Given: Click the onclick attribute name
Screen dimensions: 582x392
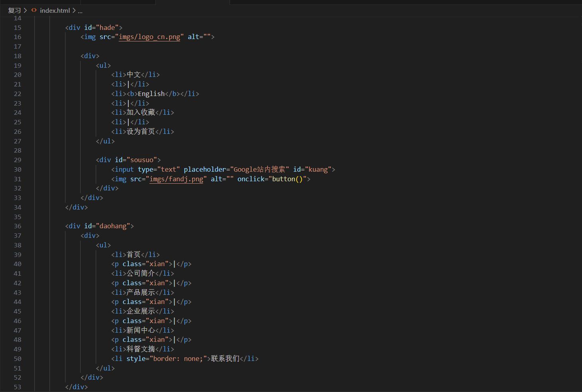Looking at the screenshot, I should point(251,179).
